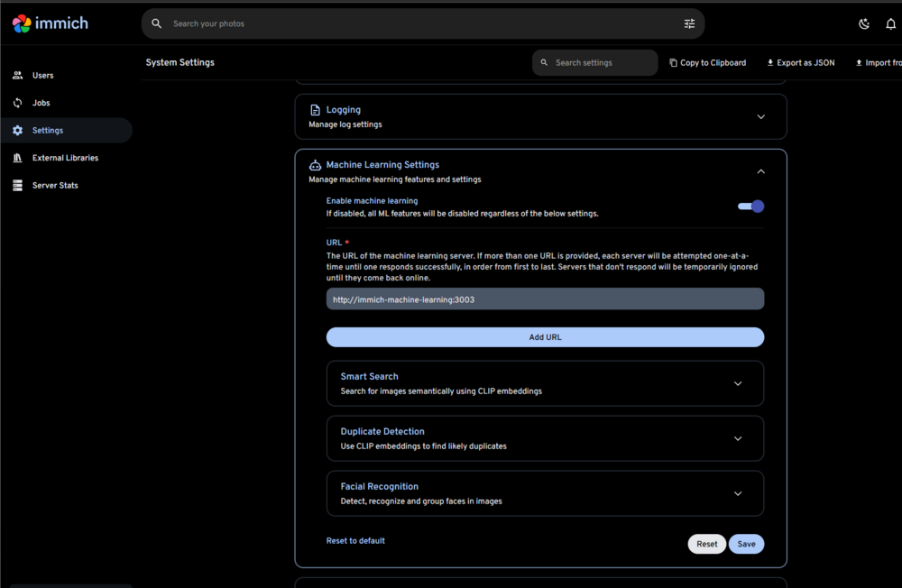The height and width of the screenshot is (588, 902).
Task: Click the Machine Learning robot icon
Action: click(x=315, y=165)
